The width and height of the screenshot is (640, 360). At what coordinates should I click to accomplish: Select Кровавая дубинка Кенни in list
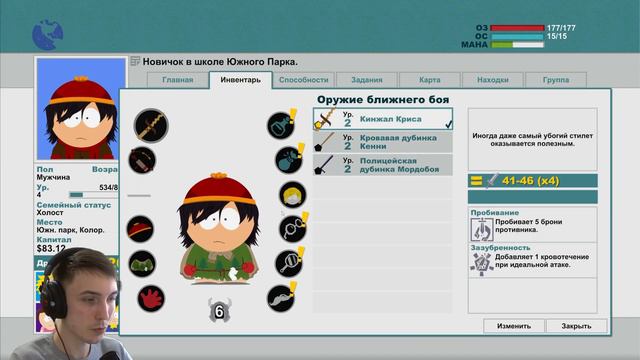pos(383,142)
